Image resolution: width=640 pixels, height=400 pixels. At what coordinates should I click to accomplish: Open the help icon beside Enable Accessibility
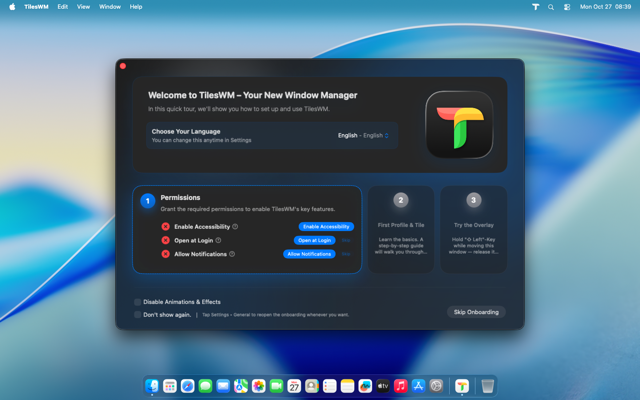click(234, 227)
